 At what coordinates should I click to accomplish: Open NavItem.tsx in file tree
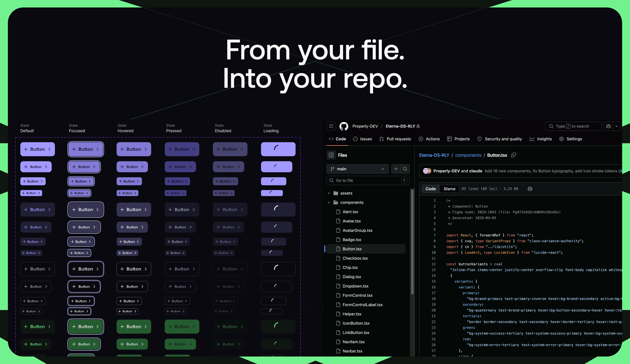pos(354,342)
